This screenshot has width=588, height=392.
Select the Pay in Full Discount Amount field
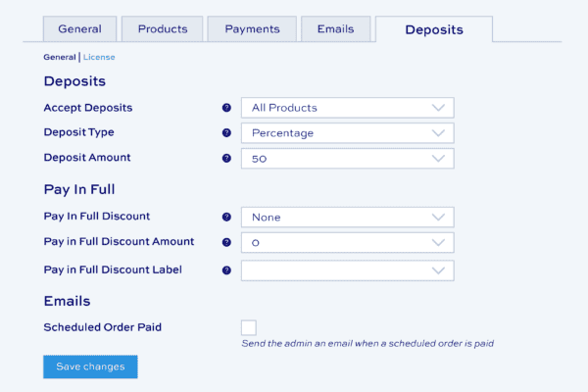tap(347, 242)
